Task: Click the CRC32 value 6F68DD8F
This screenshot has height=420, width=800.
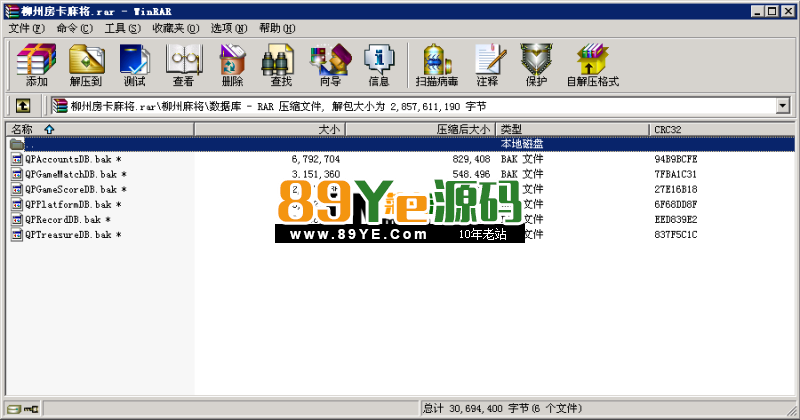Action: click(x=676, y=204)
